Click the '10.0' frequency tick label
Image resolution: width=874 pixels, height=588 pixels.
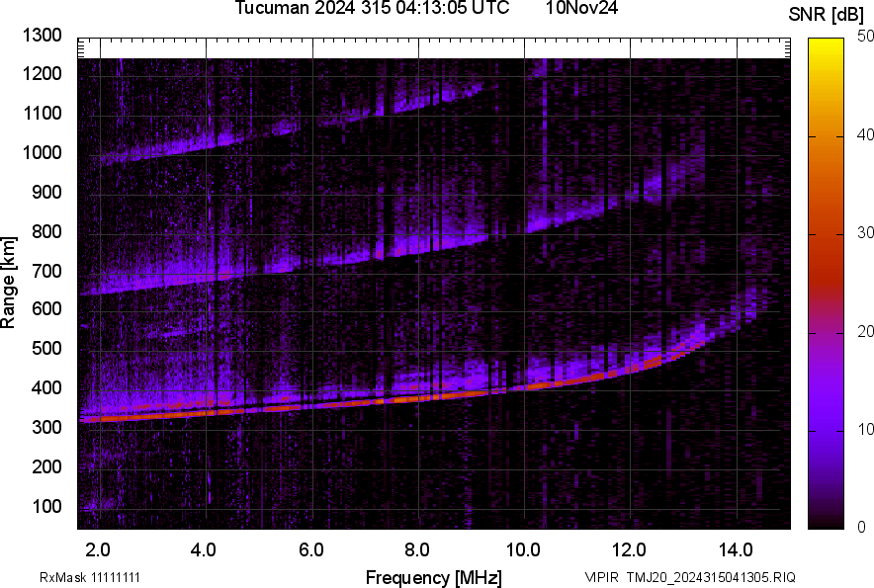click(x=523, y=550)
